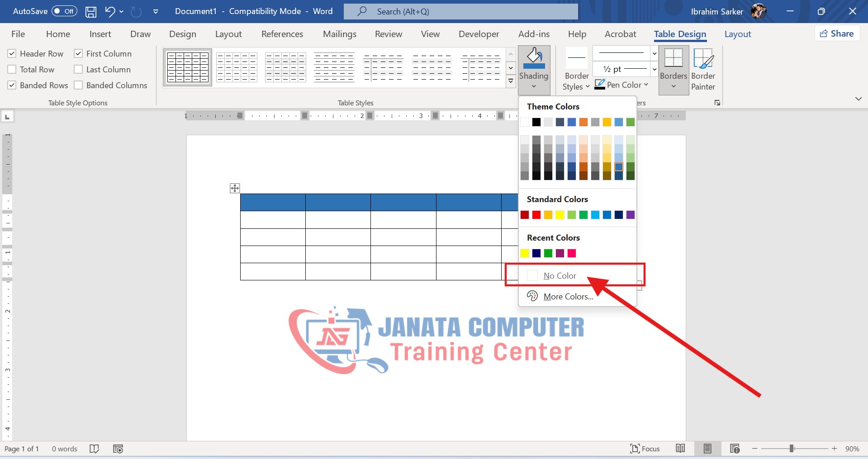Viewport: 868px width, 459px height.
Task: Pick the purple standard color swatch
Action: (x=631, y=215)
